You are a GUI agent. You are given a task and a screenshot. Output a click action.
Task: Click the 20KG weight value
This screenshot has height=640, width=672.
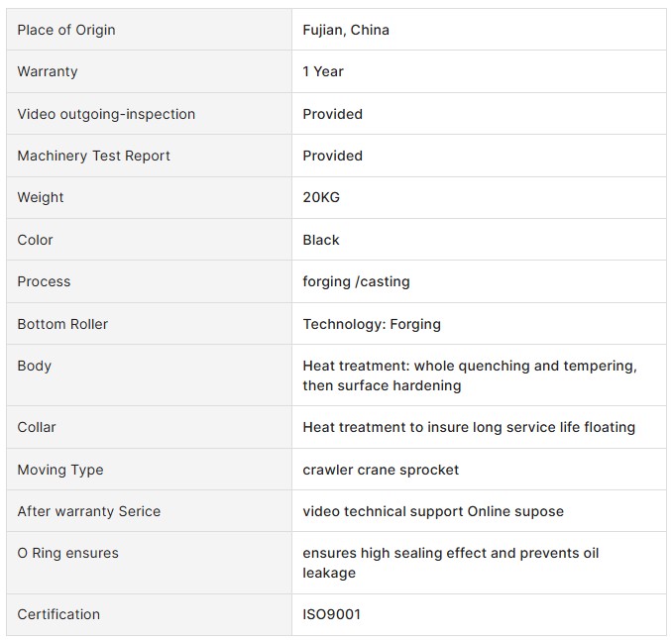(x=321, y=197)
